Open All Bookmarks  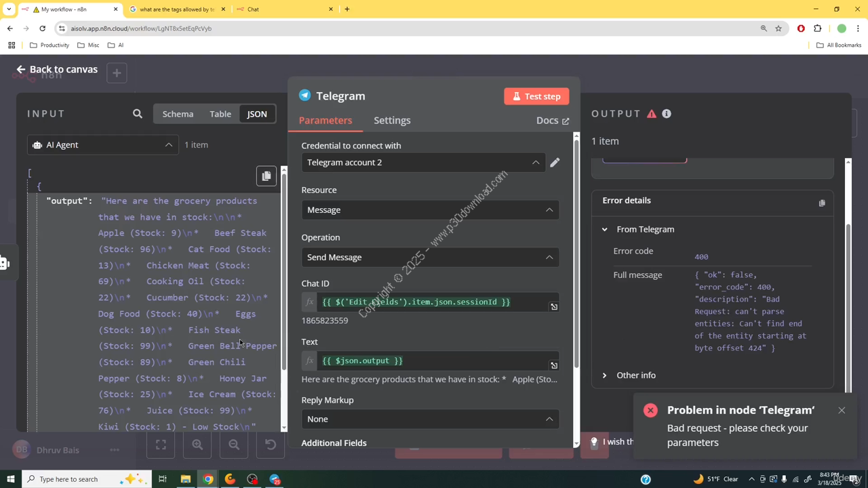(x=838, y=45)
